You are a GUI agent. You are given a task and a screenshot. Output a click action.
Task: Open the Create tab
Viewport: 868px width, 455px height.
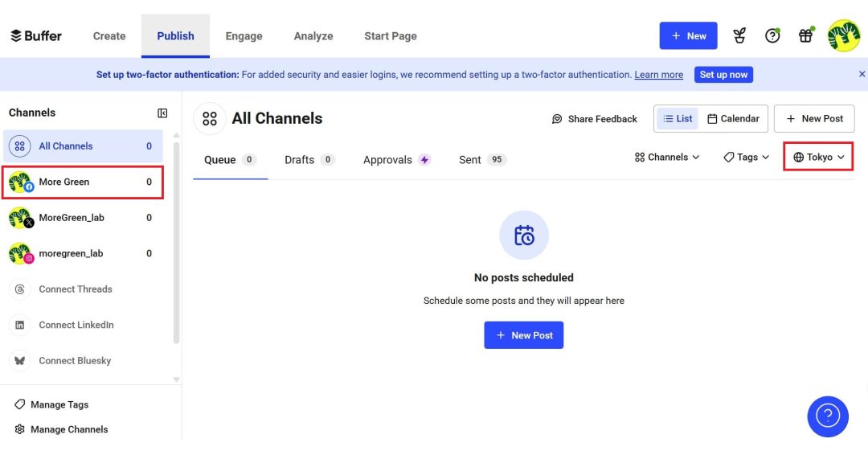[x=109, y=36]
